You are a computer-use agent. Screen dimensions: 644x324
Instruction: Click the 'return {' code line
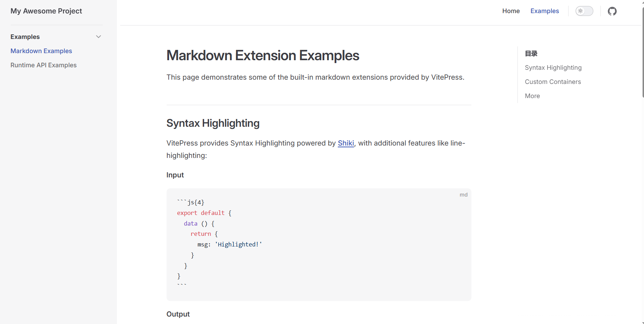204,234
